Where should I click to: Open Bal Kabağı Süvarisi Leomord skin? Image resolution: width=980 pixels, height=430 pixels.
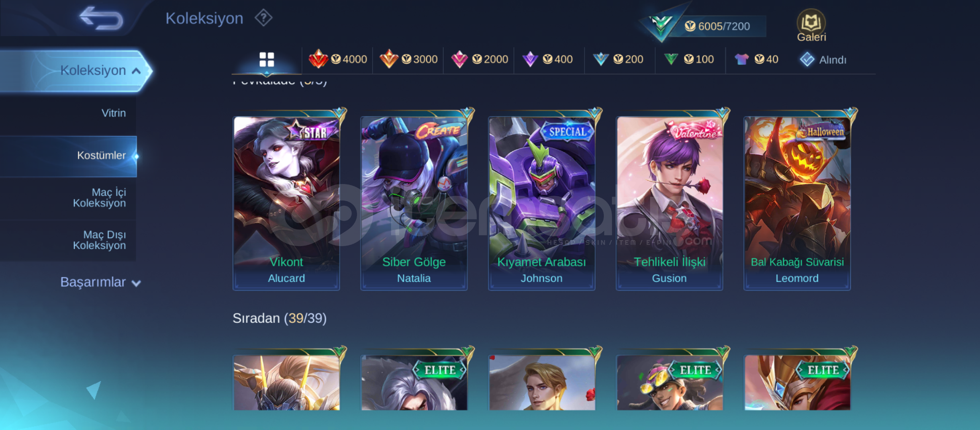[797, 203]
